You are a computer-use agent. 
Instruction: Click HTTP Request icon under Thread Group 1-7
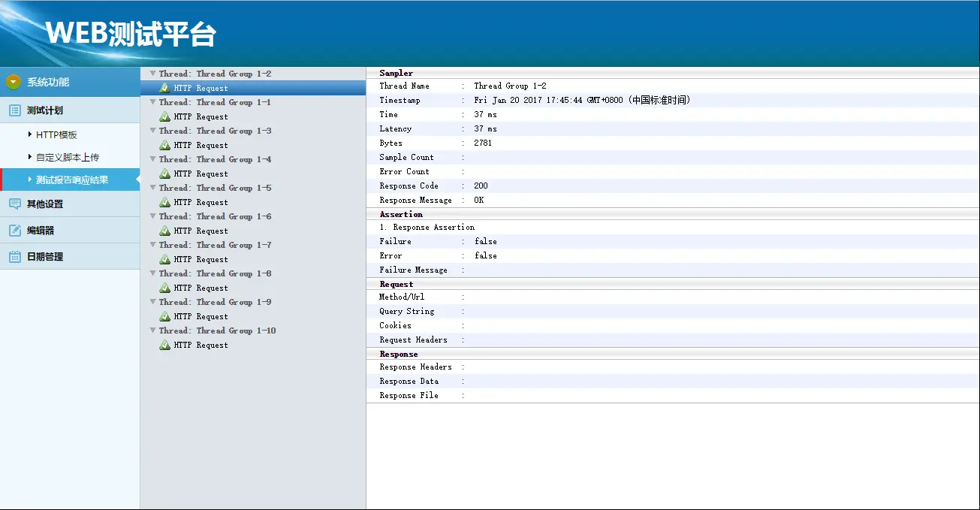coord(164,259)
